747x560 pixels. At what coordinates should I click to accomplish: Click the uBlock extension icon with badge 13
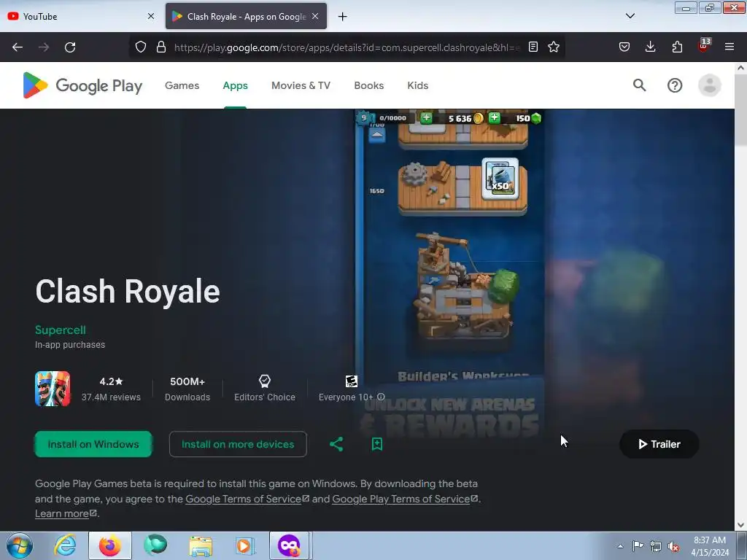click(x=704, y=46)
